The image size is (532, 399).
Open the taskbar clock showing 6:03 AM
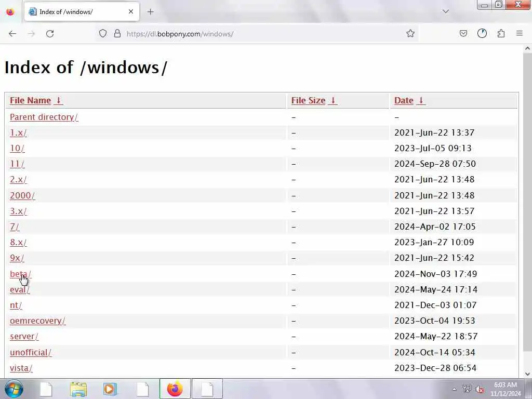click(x=506, y=389)
